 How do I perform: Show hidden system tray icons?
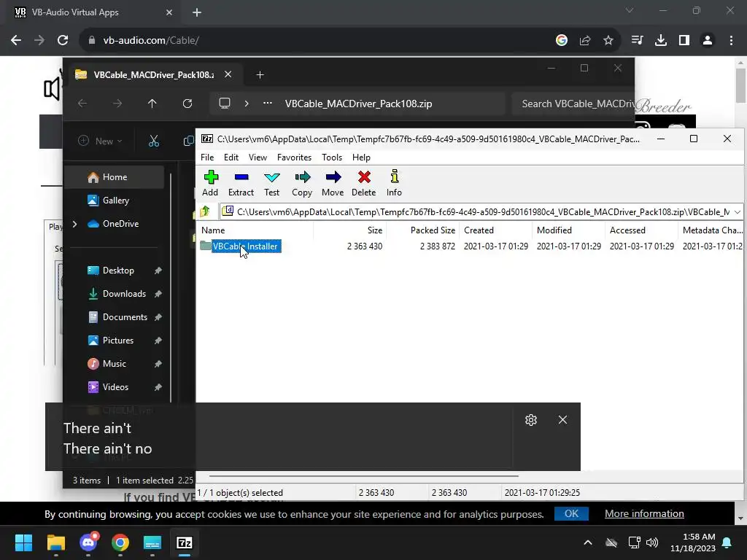click(588, 542)
